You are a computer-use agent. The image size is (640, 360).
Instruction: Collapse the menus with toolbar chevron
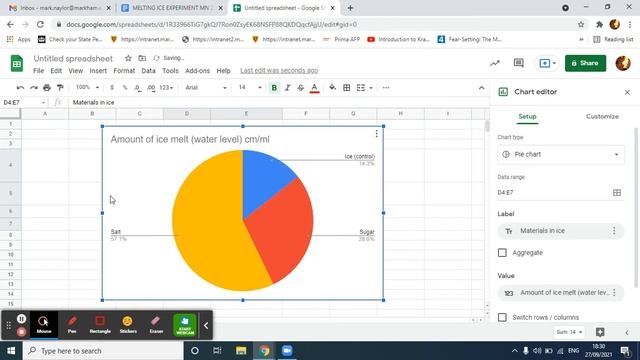(x=482, y=88)
